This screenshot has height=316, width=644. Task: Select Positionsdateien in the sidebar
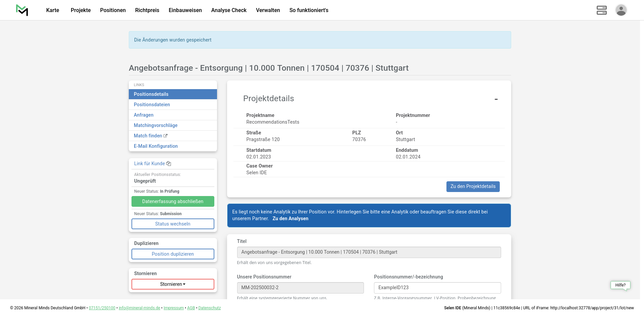pyautogui.click(x=152, y=105)
